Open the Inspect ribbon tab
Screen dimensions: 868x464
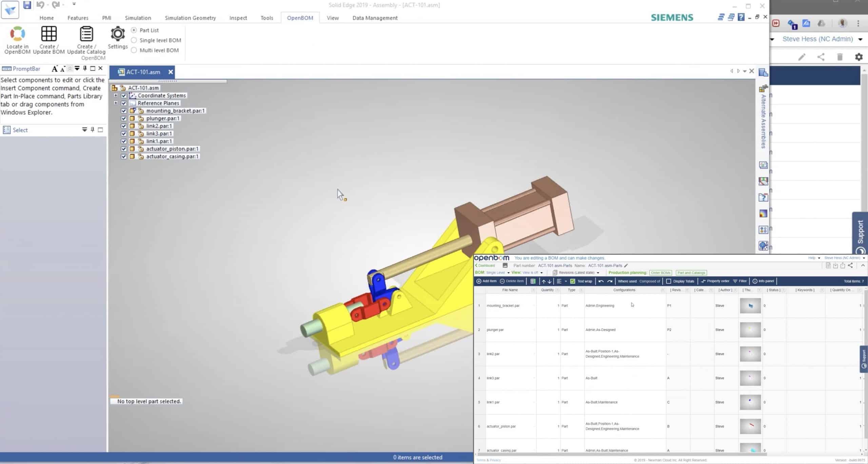click(238, 18)
